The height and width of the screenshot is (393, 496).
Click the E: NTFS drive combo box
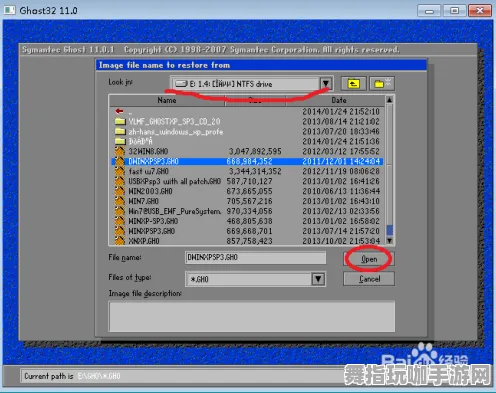[251, 83]
